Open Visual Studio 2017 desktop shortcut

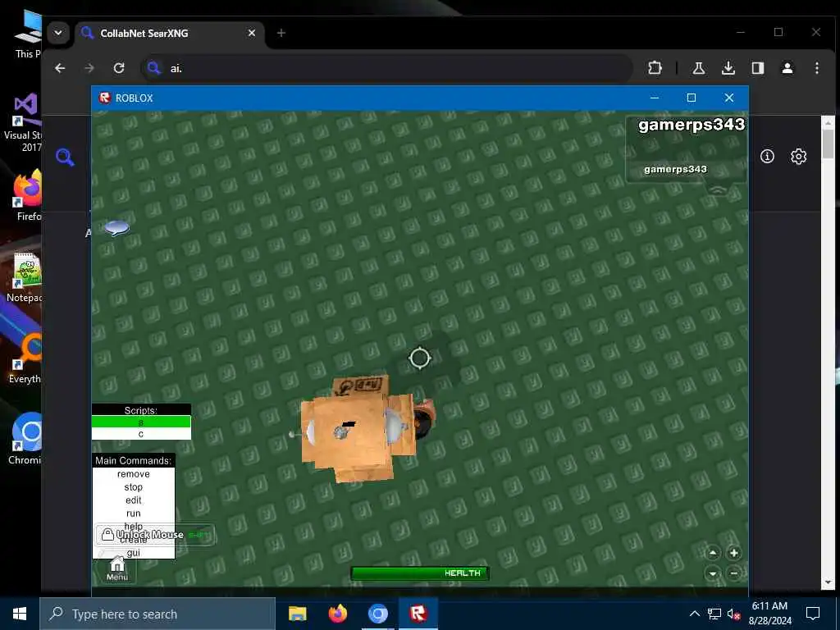(24, 123)
